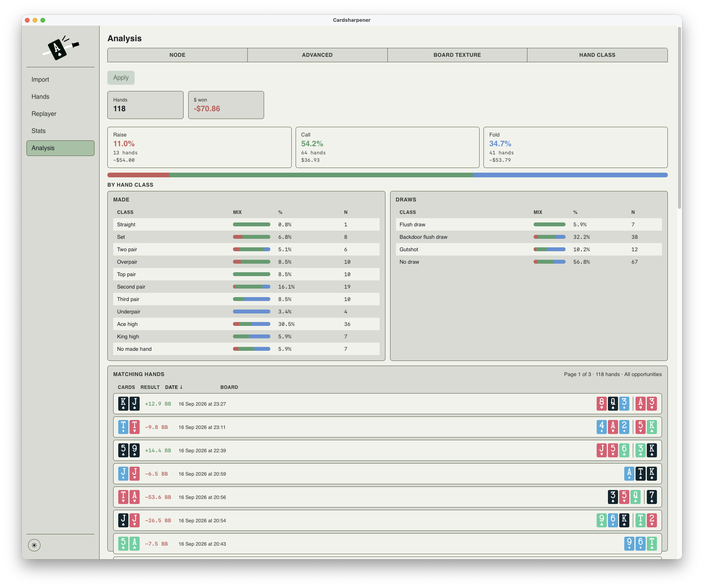Select the Top pair row
This screenshot has height=588, width=704.
point(247,275)
